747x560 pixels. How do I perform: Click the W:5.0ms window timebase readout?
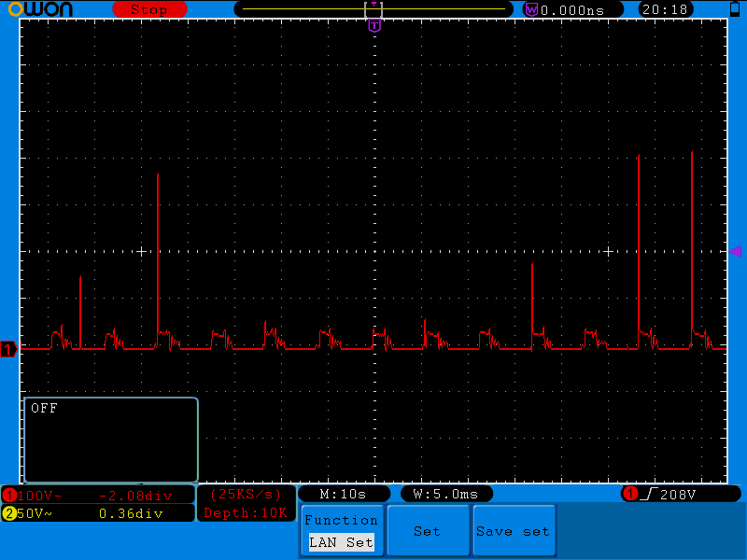coord(446,495)
